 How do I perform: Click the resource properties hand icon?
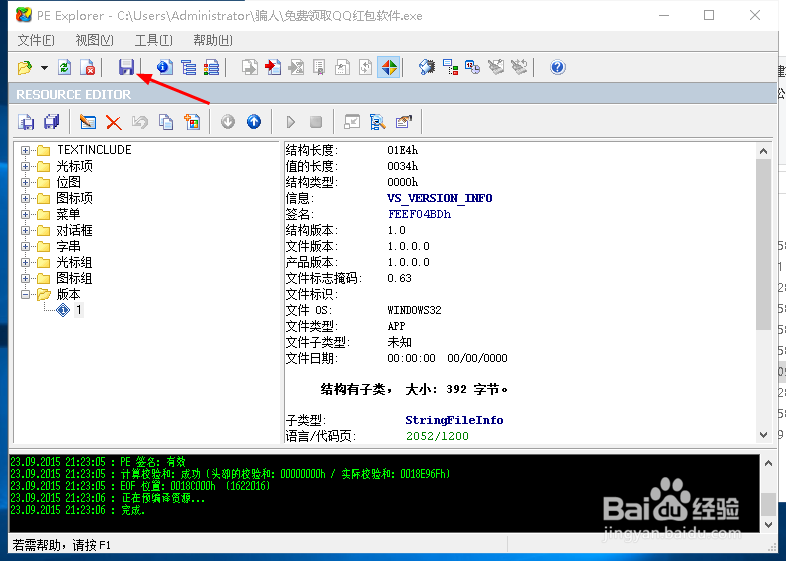(x=404, y=122)
